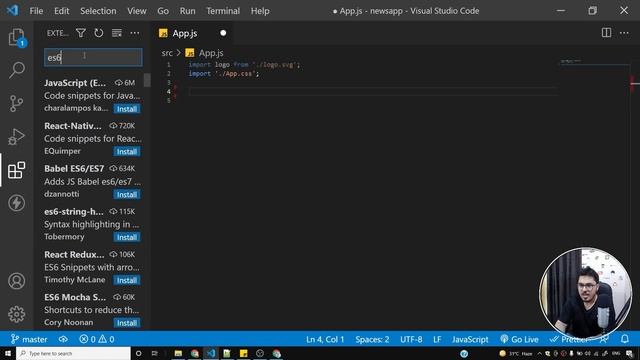Open the React-Nativ... extension title
The height and width of the screenshot is (360, 640).
tap(73, 126)
